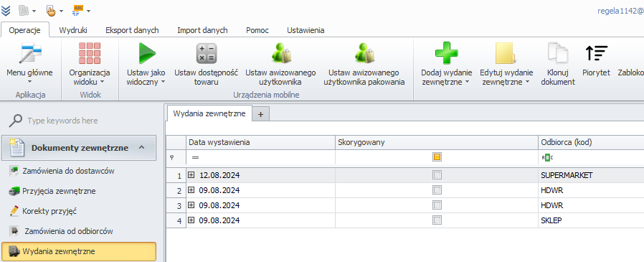Select SKLEP cell in row 4
This screenshot has width=644, height=262.
(592, 220)
